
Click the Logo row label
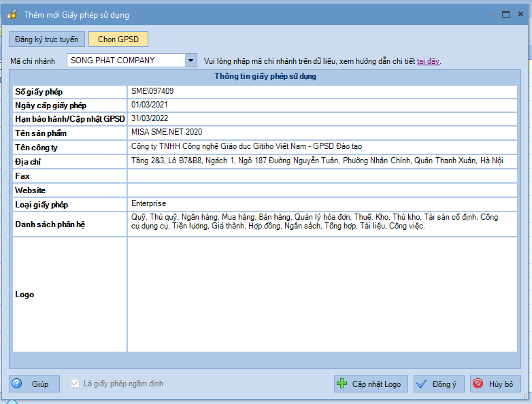(24, 294)
